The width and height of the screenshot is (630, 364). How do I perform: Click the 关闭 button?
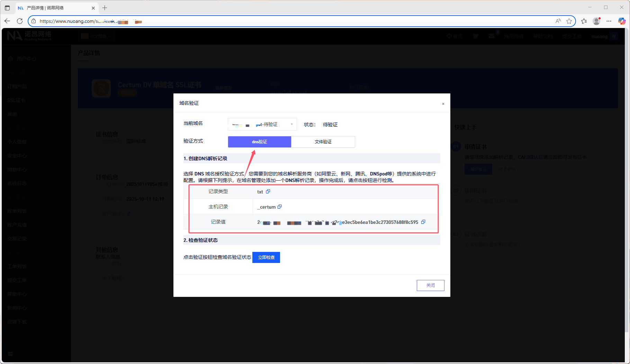[x=430, y=285]
